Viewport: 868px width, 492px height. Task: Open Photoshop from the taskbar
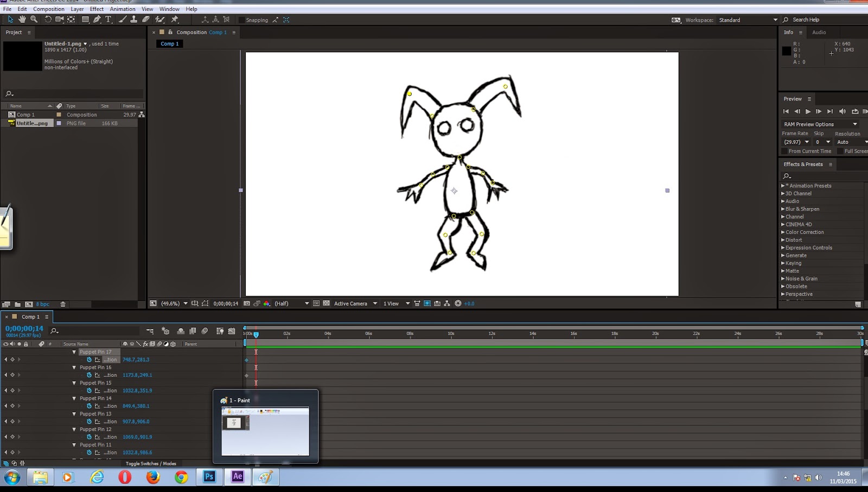pyautogui.click(x=209, y=477)
